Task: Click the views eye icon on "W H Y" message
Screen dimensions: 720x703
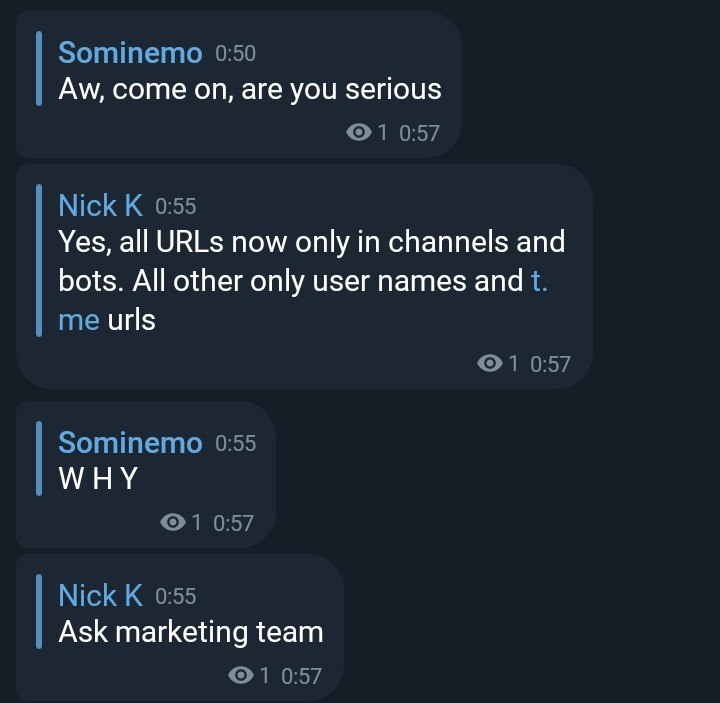Action: pyautogui.click(x=173, y=522)
